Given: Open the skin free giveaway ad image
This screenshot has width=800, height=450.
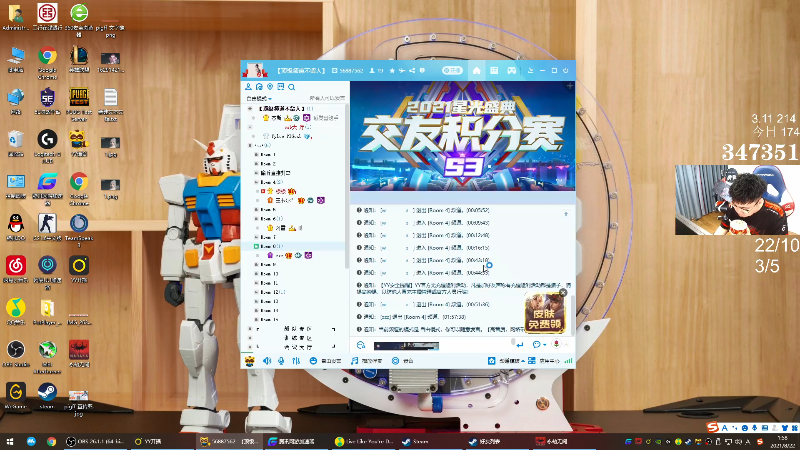Looking at the screenshot, I should coord(545,314).
